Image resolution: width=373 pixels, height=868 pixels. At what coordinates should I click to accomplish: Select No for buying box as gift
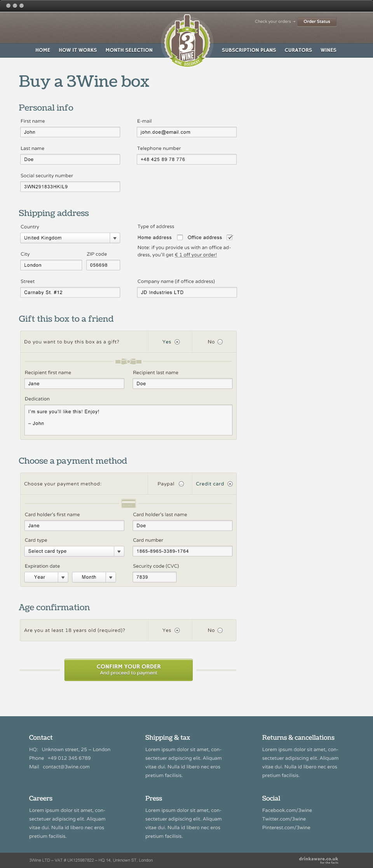coord(220,342)
